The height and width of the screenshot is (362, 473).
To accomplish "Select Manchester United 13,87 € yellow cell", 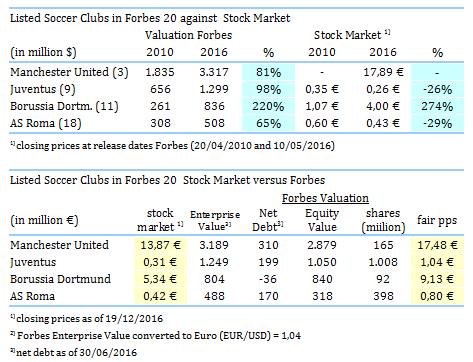I will pos(160,245).
